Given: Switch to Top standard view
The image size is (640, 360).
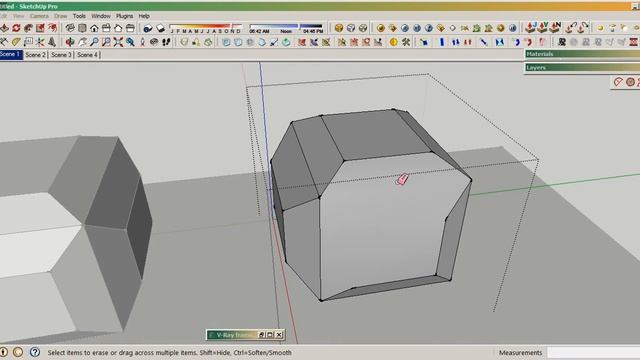Looking at the screenshot, I should (82, 28).
